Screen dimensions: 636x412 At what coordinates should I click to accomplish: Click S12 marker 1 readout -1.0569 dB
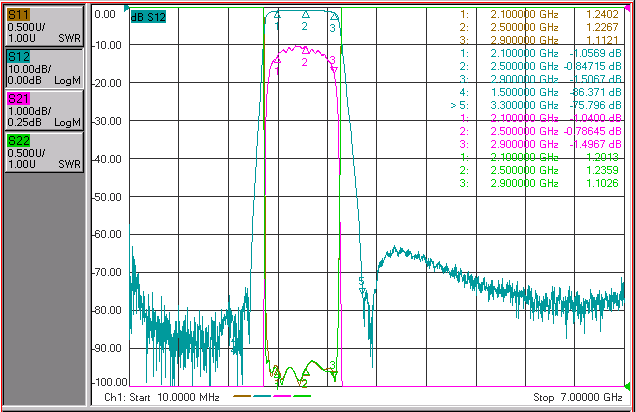point(595,53)
